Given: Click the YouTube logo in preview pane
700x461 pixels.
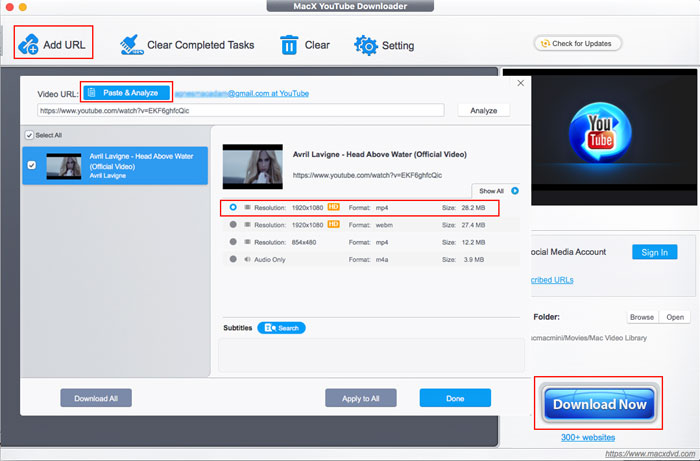Looking at the screenshot, I should (600, 133).
